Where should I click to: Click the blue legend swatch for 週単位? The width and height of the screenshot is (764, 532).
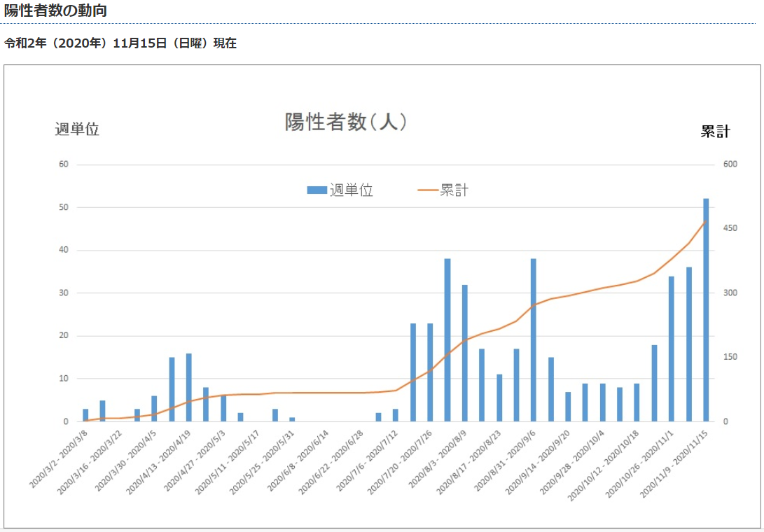click(x=317, y=190)
